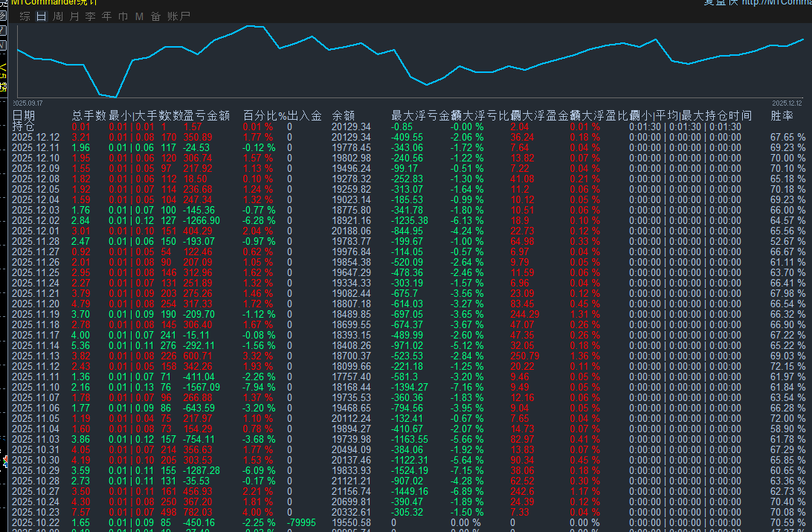Switch to the 月 monthly tab

pos(74,16)
